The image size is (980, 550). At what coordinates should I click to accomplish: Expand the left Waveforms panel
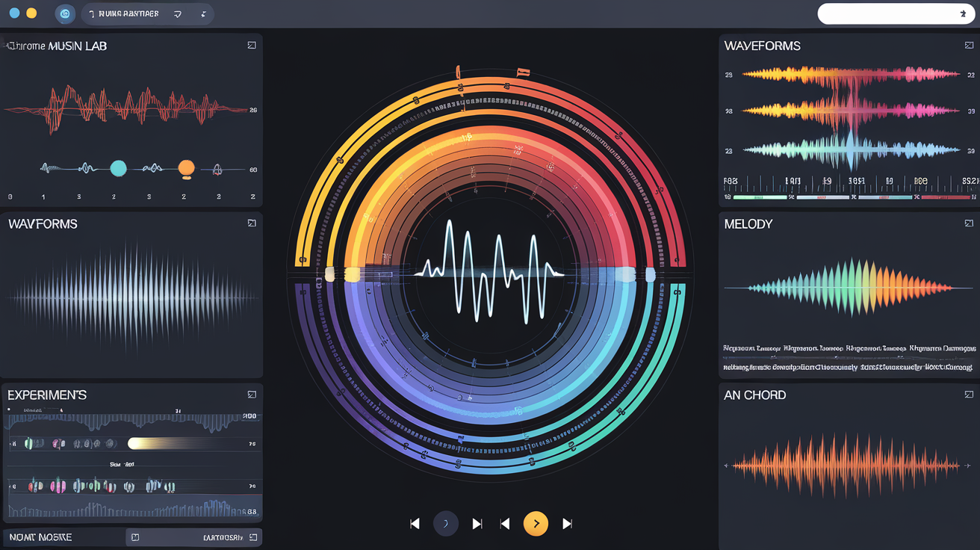252,223
